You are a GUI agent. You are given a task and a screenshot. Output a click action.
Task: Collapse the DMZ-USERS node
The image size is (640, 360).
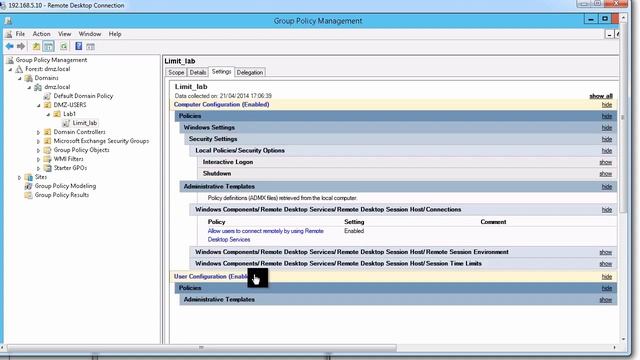(x=39, y=105)
